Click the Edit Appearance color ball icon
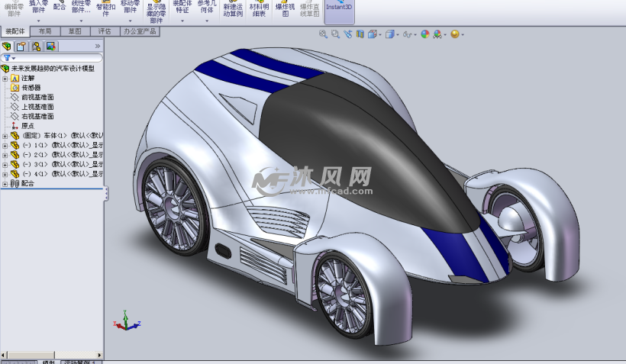 (x=425, y=34)
